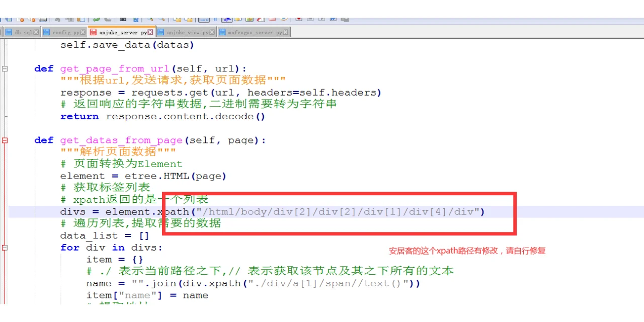Viewport: 644px width, 322px height.
Task: Click the highlighted divs xpath code line
Action: [252, 211]
